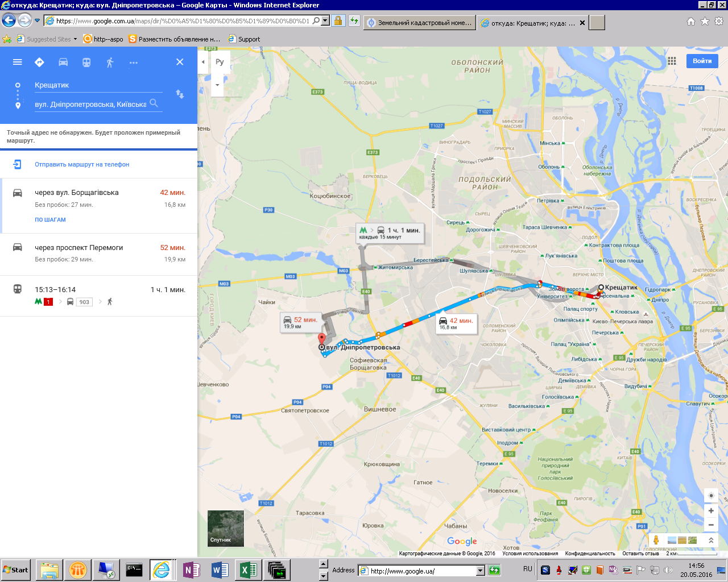Open the Start menu

(x=15, y=569)
